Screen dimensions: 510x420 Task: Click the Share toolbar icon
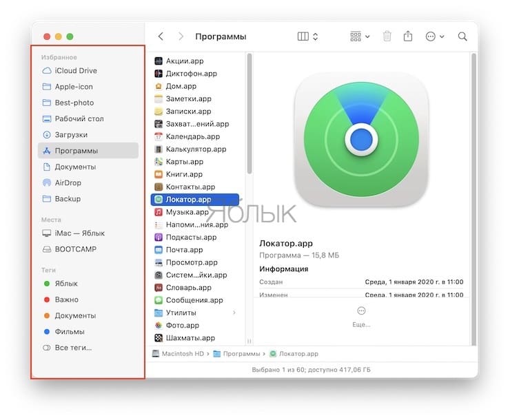(408, 36)
